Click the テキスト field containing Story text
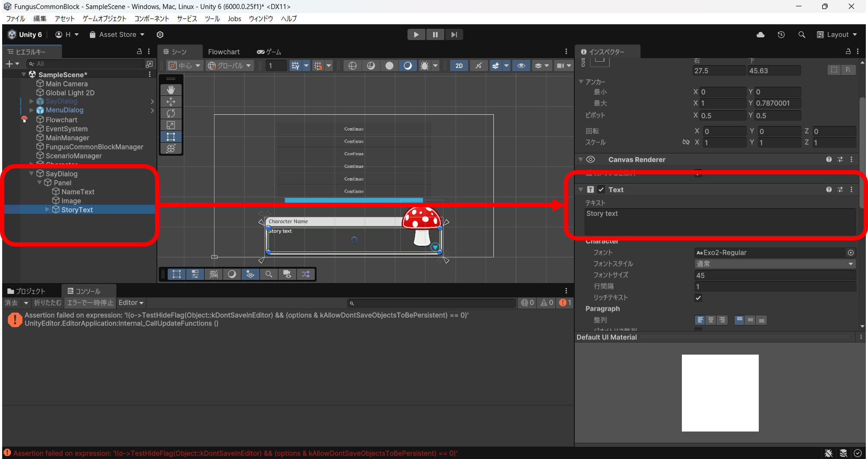Screen dimensions: 868x459 click(720, 221)
